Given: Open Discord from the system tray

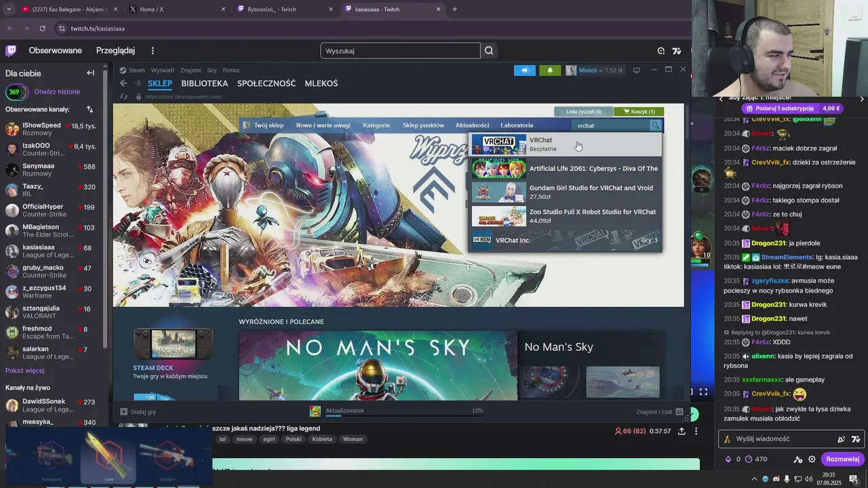Looking at the screenshot, I should tap(776, 479).
